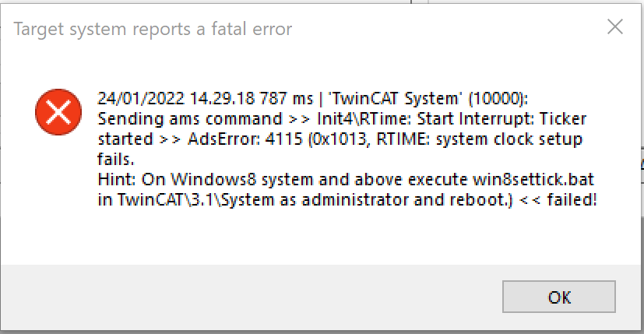Click the 'Hint:' label
The width and height of the screenshot is (644, 334).
[x=117, y=180]
